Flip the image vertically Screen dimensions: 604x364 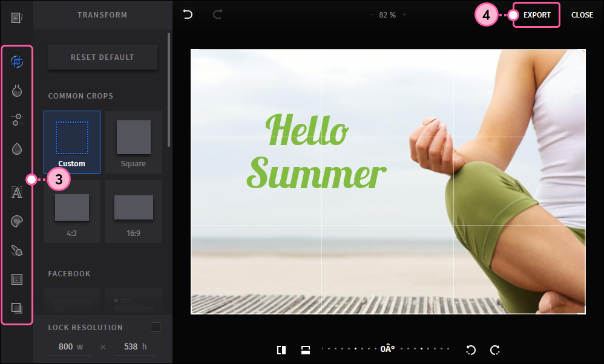(306, 349)
